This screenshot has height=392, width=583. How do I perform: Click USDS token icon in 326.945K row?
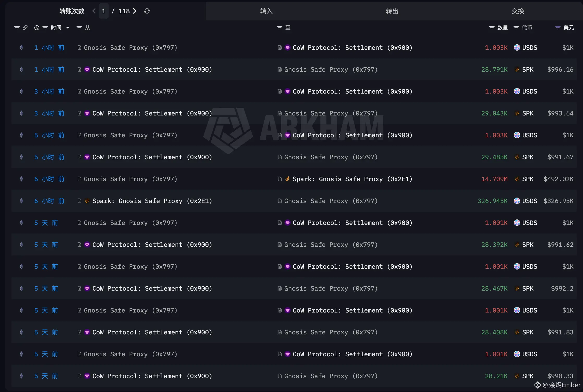click(x=517, y=201)
